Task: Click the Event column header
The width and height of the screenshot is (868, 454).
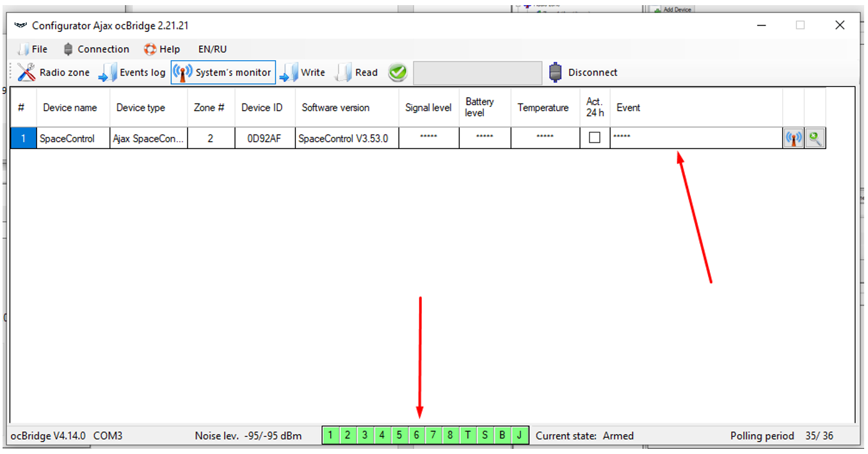Action: [696, 107]
